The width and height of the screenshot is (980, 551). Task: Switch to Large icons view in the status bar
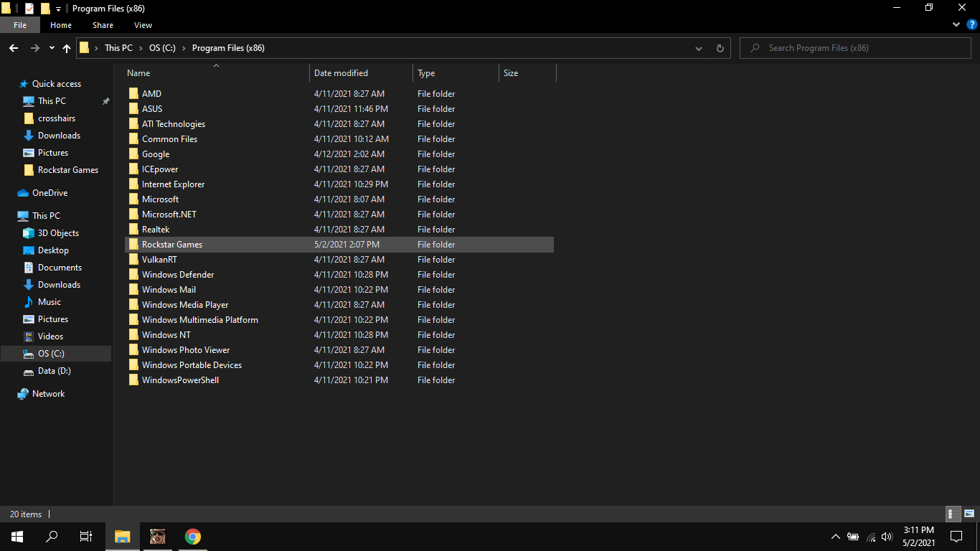click(969, 514)
